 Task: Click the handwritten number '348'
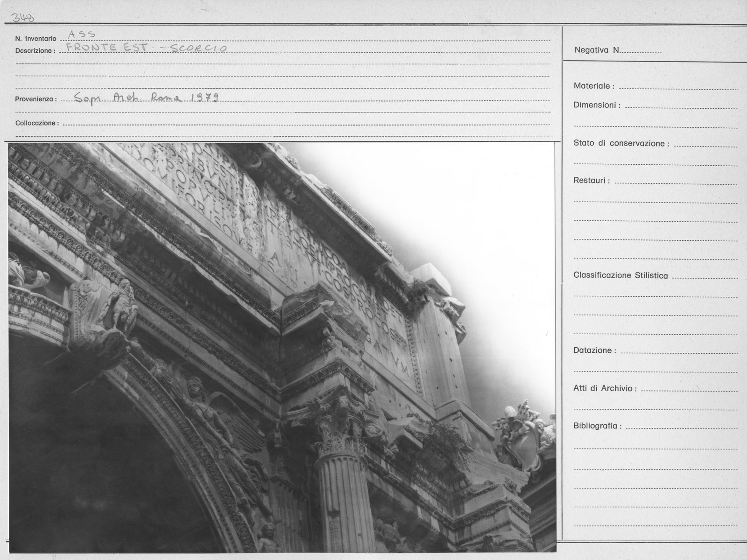22,18
